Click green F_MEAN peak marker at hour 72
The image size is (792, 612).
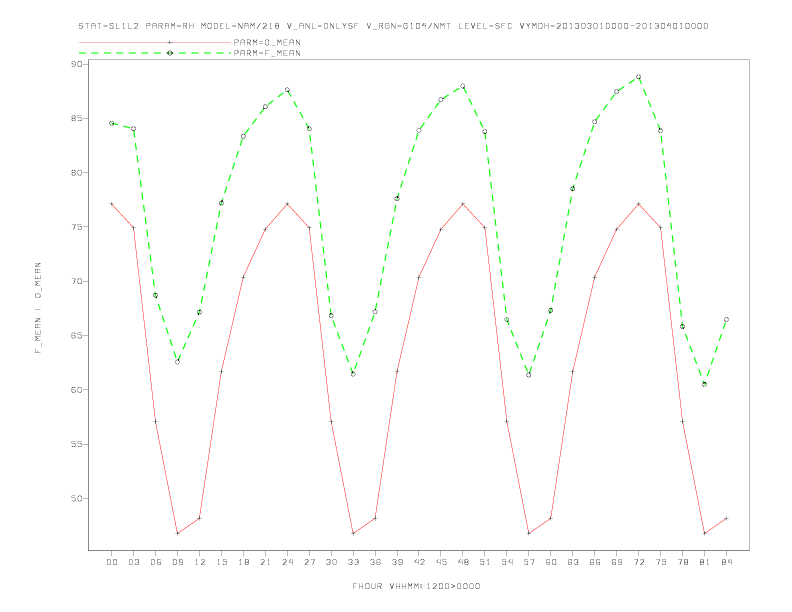coord(638,77)
